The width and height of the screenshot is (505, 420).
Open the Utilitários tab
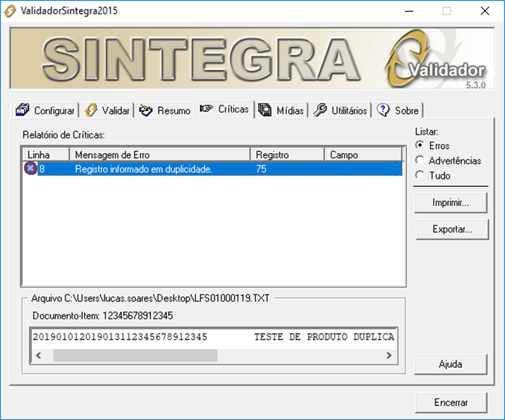click(x=340, y=110)
